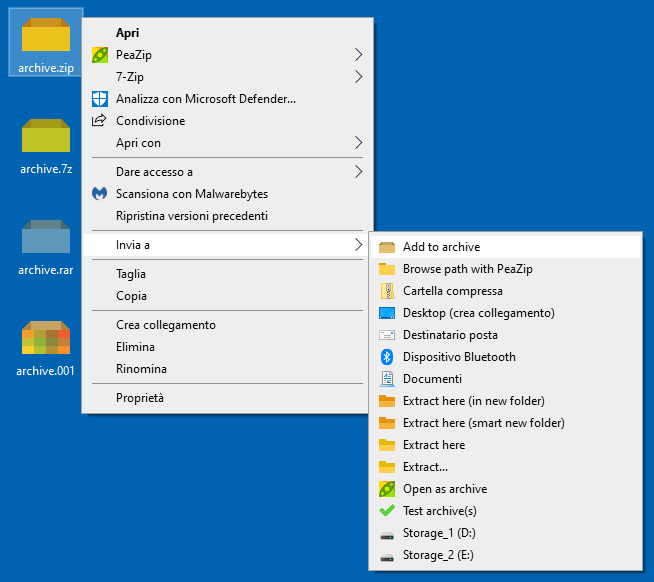Click the Condivisione share icon
The height and width of the screenshot is (582, 654).
point(99,121)
